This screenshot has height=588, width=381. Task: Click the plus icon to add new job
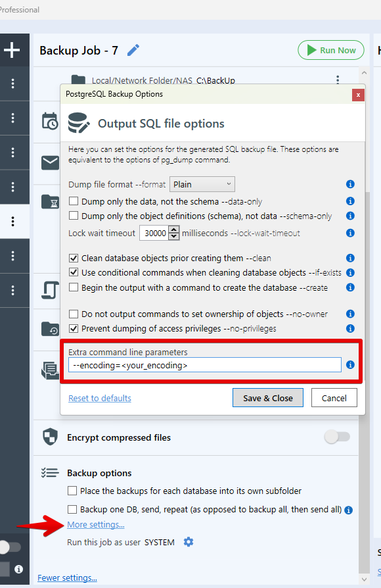click(x=12, y=50)
